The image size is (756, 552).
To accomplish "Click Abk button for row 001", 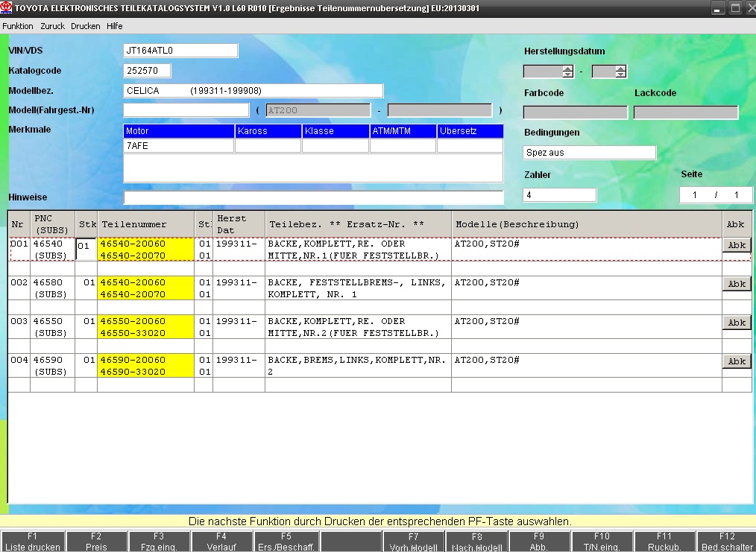I will pyautogui.click(x=736, y=245).
